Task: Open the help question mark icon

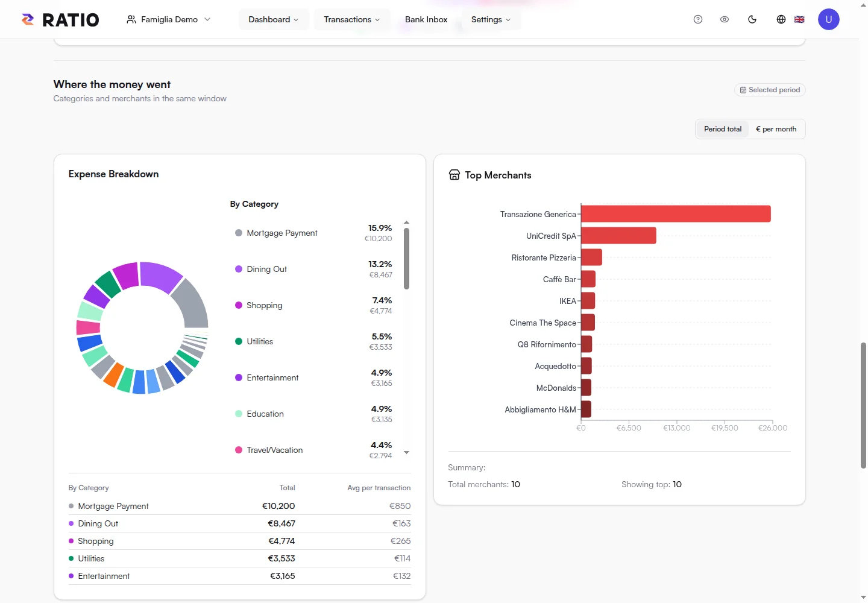Action: click(698, 19)
